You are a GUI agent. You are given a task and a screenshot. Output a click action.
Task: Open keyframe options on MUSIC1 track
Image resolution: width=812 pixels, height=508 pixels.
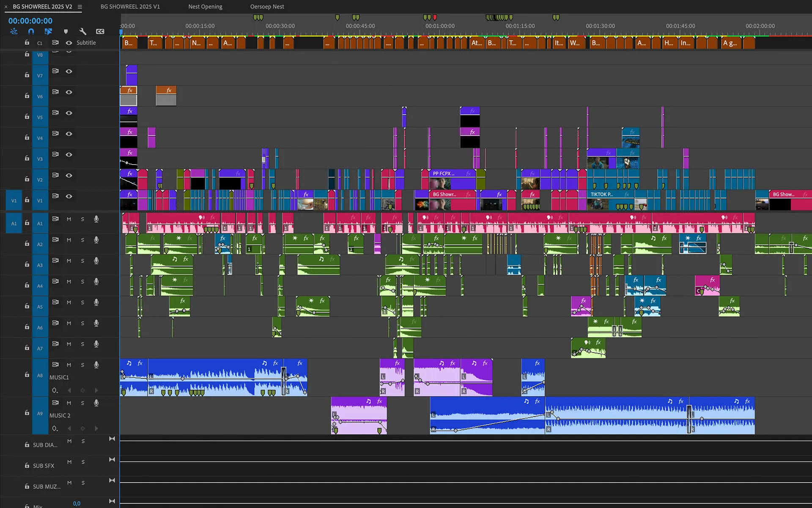(x=55, y=390)
